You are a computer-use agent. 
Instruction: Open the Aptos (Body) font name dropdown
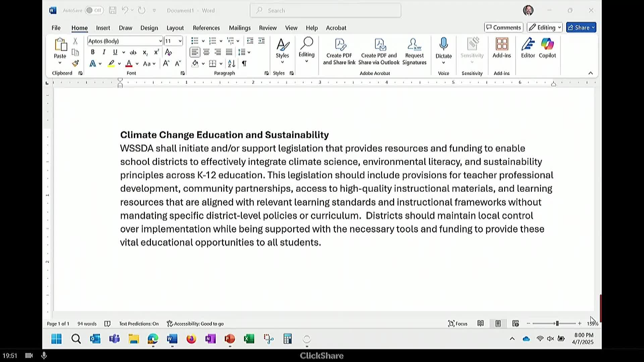(160, 41)
